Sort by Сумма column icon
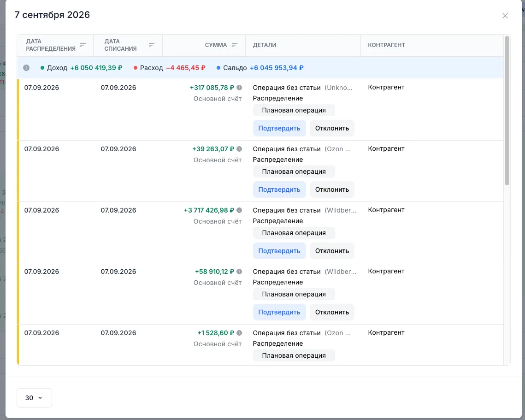This screenshot has width=525, height=420. (234, 45)
